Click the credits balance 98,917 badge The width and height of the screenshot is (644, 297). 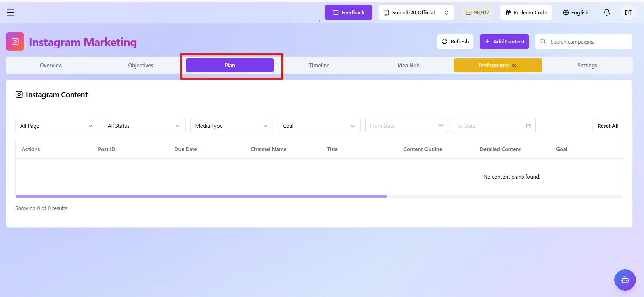click(477, 13)
